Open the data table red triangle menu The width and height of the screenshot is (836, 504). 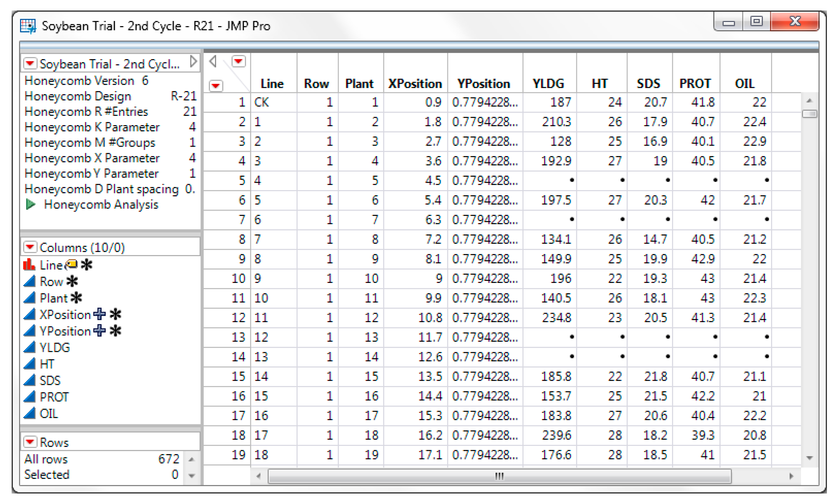[30, 63]
